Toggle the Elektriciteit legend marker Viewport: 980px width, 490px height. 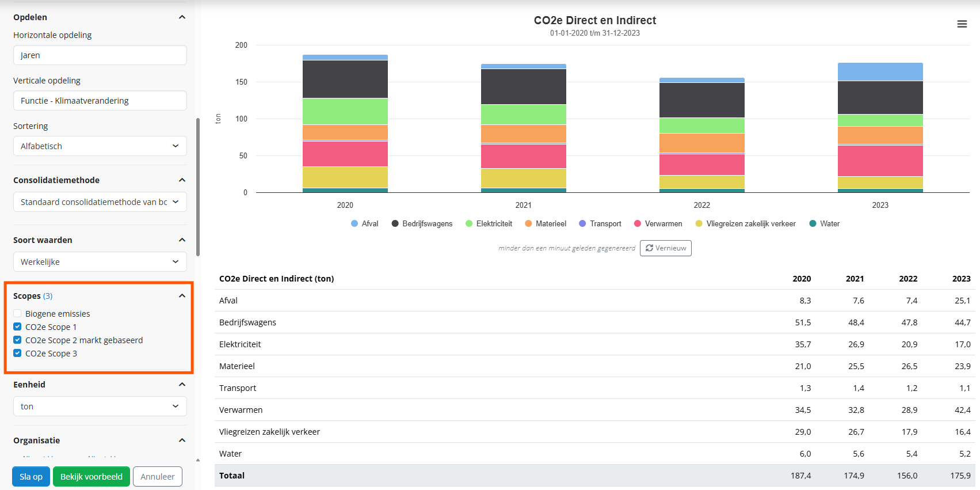coord(469,223)
